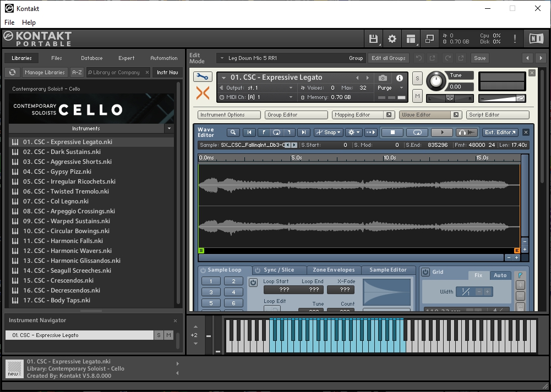Toggle Edit all Groups button
The image size is (551, 392).
[388, 58]
